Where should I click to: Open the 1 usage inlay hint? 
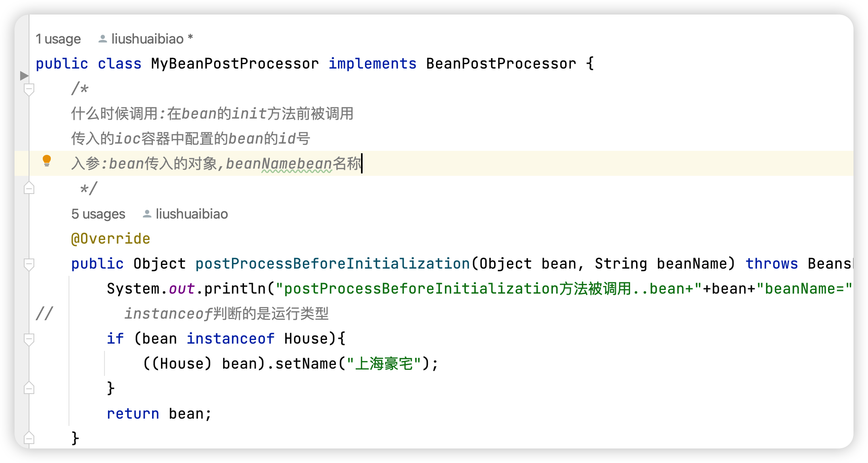coord(58,39)
